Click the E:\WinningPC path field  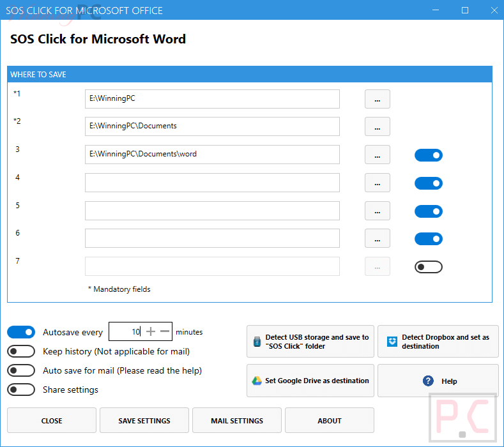click(x=212, y=99)
